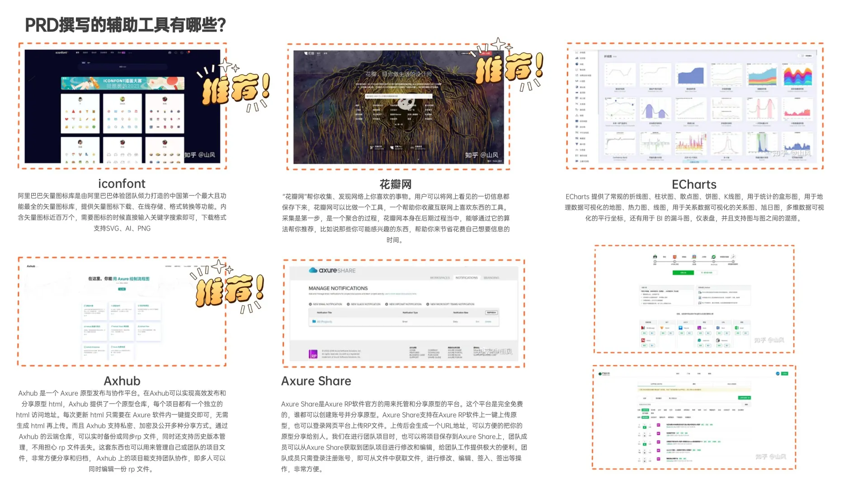Click the green button in the upper right screenshot

683,272
